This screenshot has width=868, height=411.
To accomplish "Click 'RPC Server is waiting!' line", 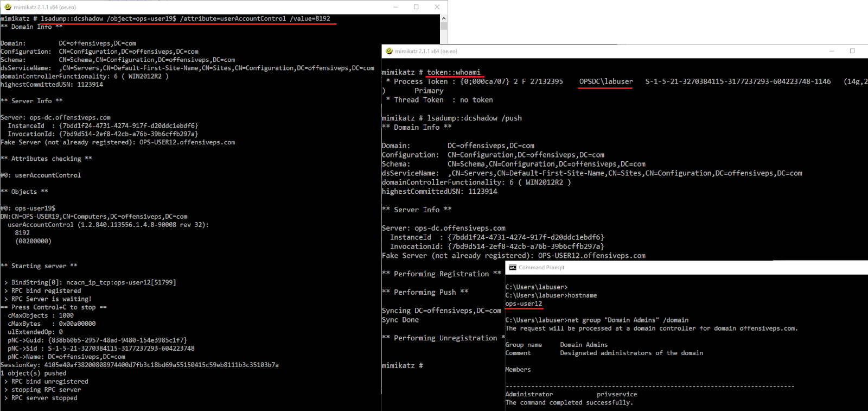I will 48,299.
